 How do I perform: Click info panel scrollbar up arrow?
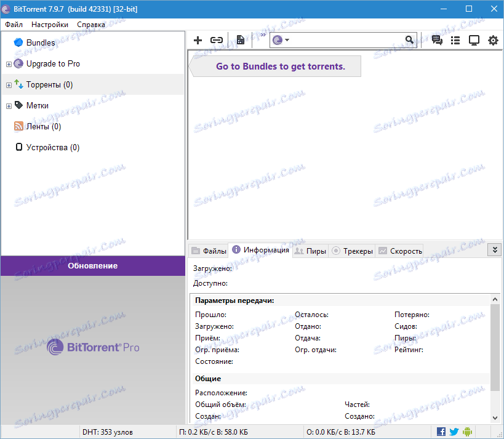click(495, 299)
